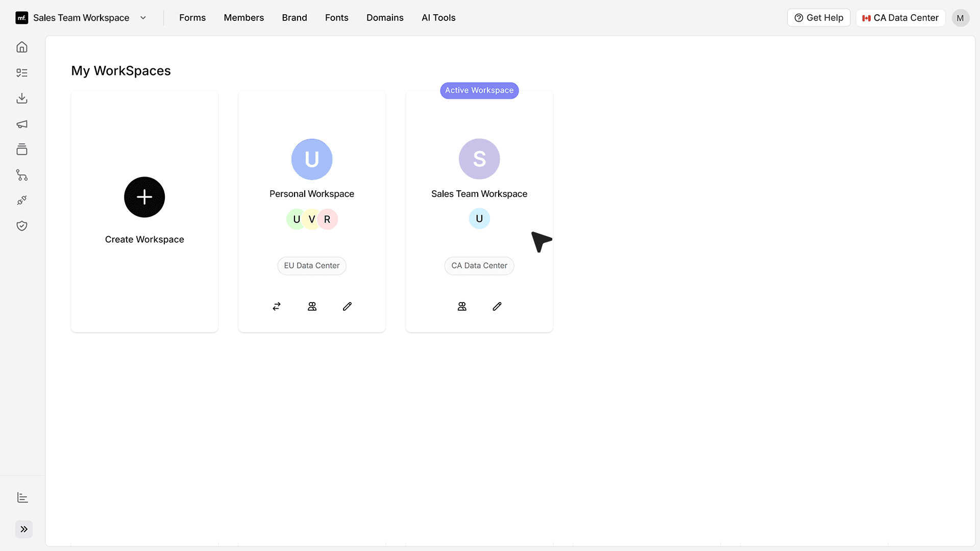980x551 pixels.
Task: Click the EU Data Center badge
Action: (312, 266)
